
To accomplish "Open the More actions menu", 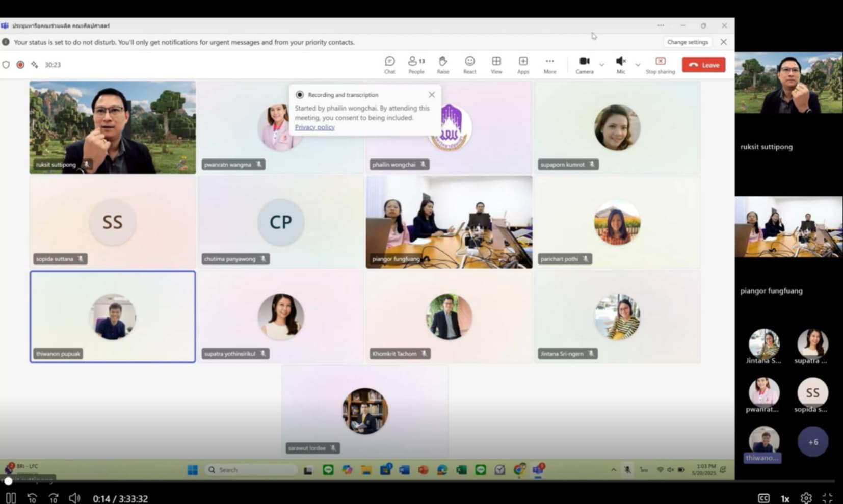I will [x=549, y=64].
